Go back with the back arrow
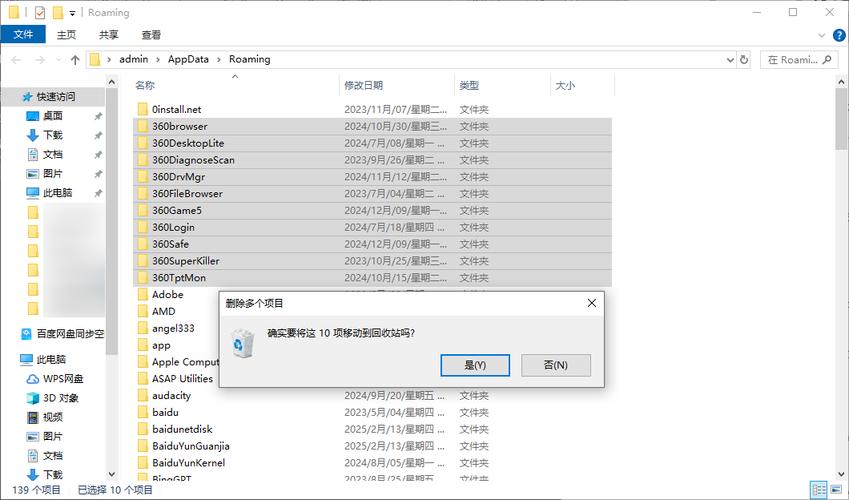The height and width of the screenshot is (500, 849). pos(16,60)
